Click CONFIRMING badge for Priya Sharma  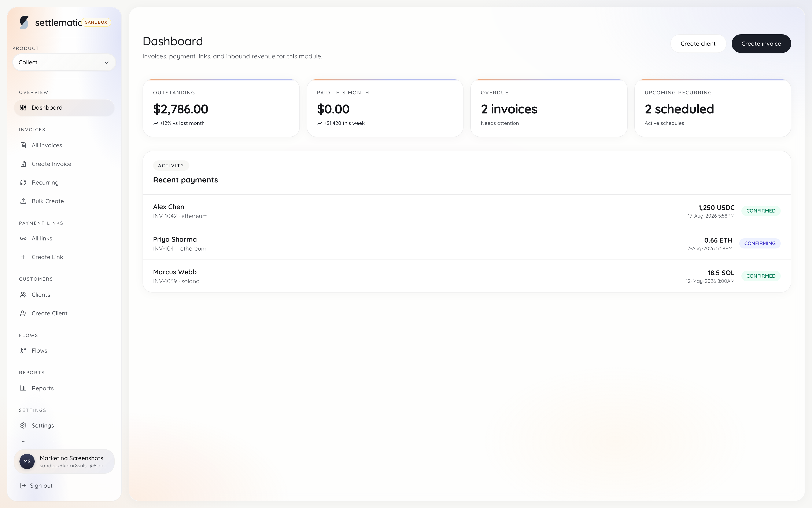pyautogui.click(x=760, y=244)
